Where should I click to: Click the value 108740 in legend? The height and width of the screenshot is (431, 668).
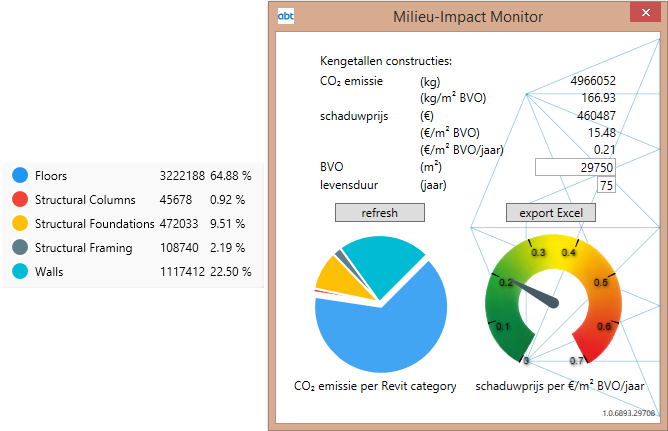(x=179, y=248)
